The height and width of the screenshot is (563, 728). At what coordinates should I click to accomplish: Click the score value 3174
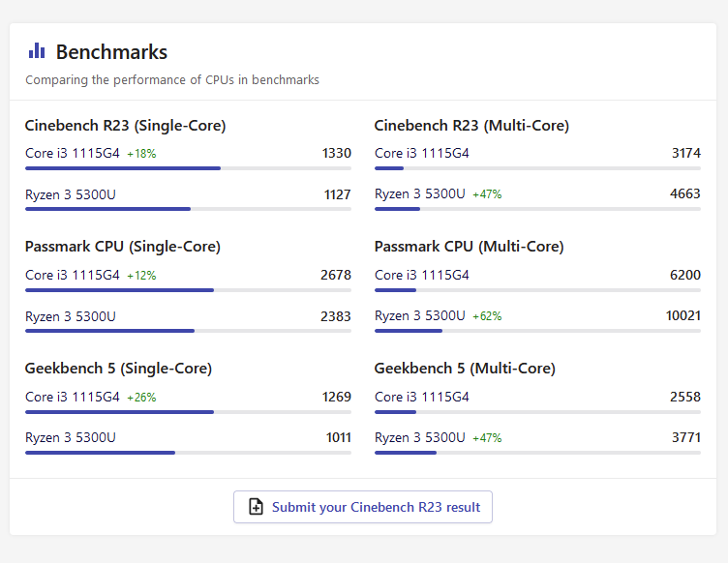click(686, 153)
